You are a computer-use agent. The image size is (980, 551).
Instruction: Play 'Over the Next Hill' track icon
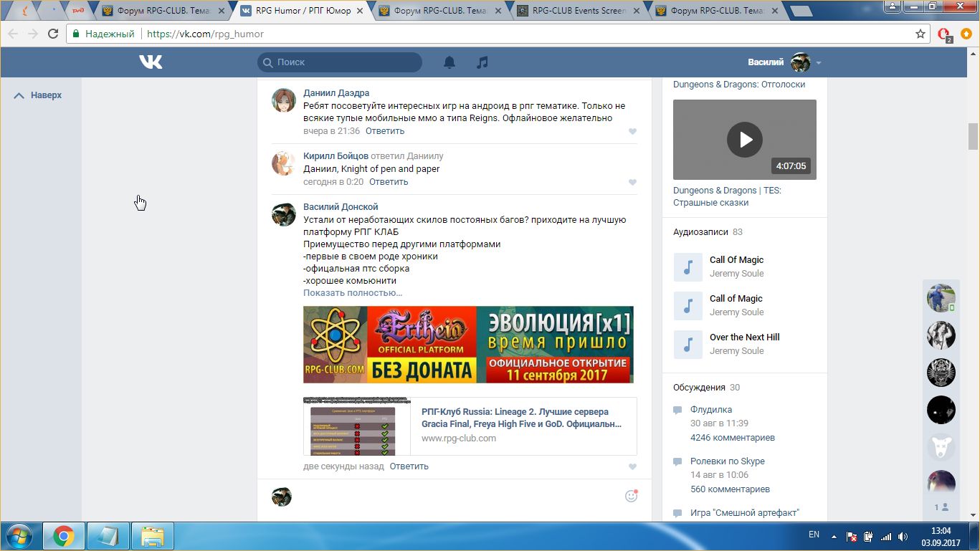click(688, 345)
